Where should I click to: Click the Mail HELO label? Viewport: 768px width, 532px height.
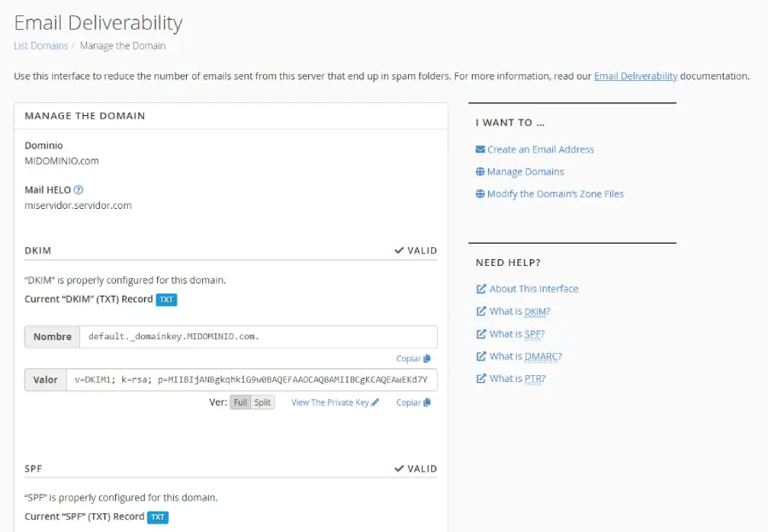tap(48, 190)
